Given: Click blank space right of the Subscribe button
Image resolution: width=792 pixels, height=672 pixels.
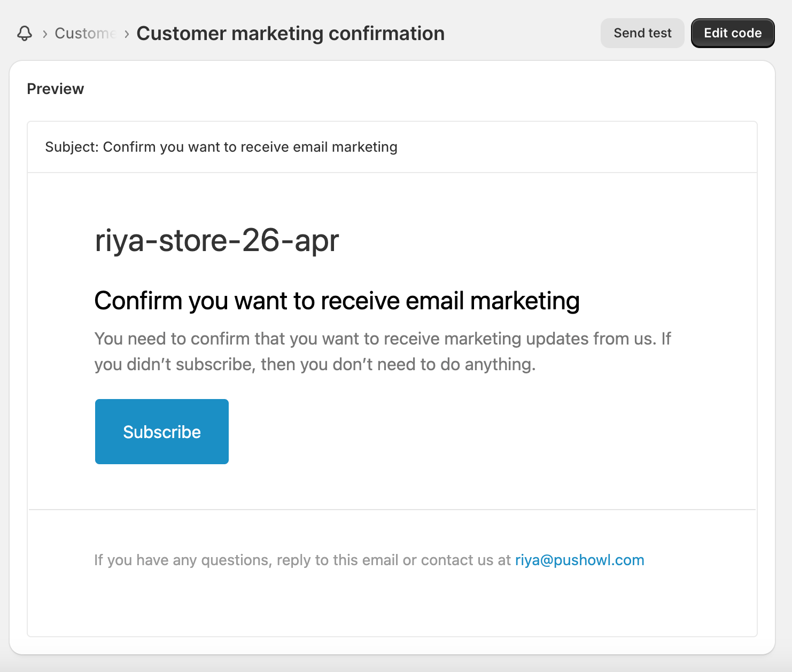Looking at the screenshot, I should point(428,432).
